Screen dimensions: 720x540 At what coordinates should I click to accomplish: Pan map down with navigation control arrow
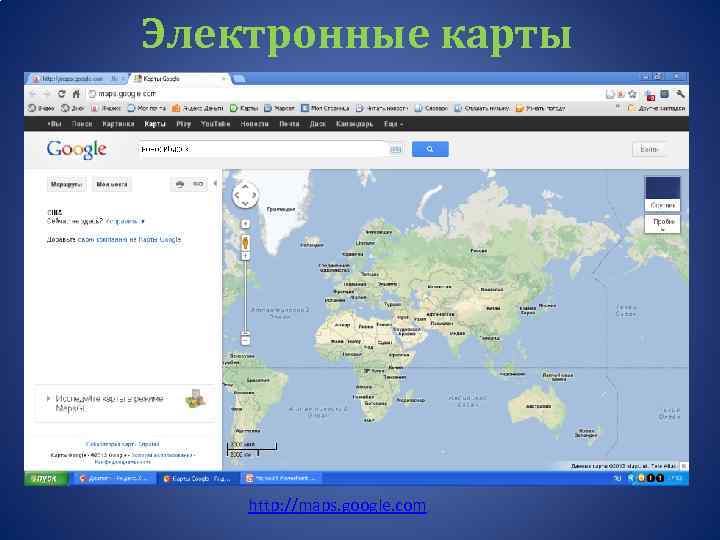pyautogui.click(x=245, y=203)
